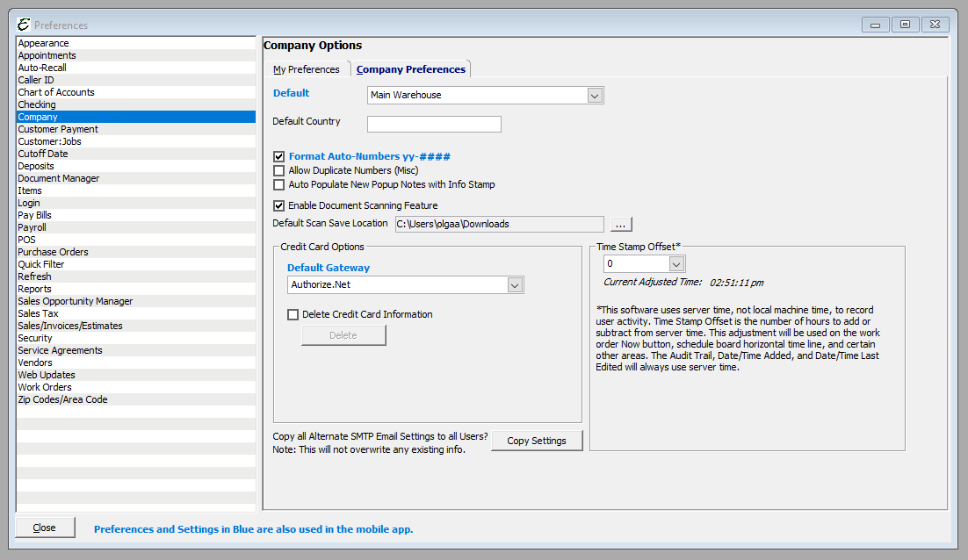968x560 pixels.
Task: Open Customer Payment preferences
Action: [136, 130]
